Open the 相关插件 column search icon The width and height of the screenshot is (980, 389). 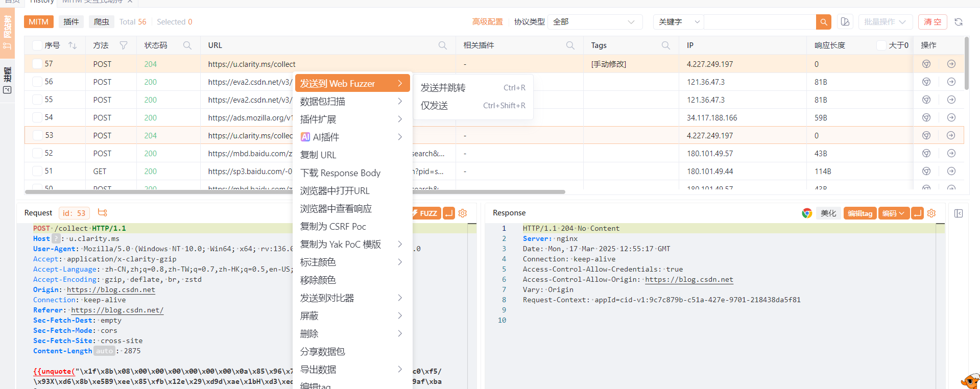click(x=570, y=45)
